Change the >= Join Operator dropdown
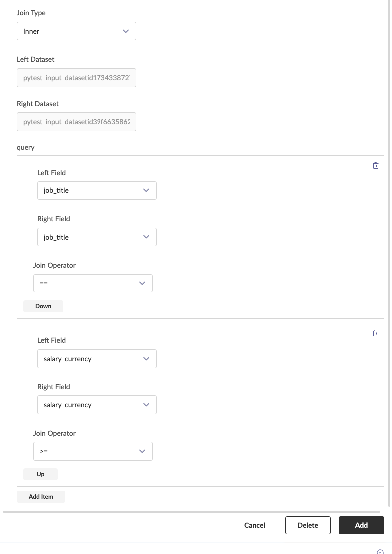The height and width of the screenshot is (554, 392). coord(93,451)
